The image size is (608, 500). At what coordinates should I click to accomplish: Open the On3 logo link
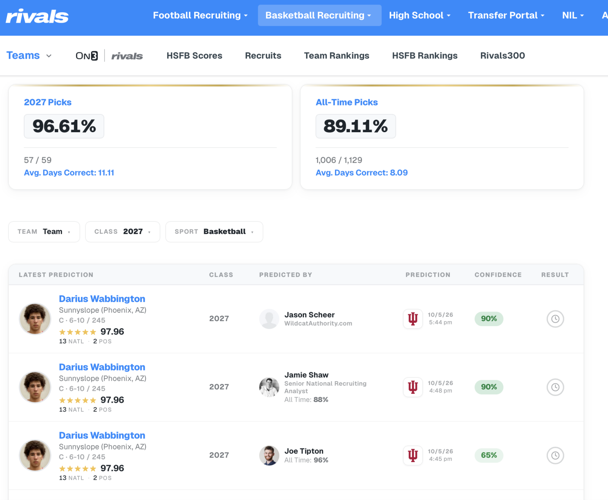86,56
